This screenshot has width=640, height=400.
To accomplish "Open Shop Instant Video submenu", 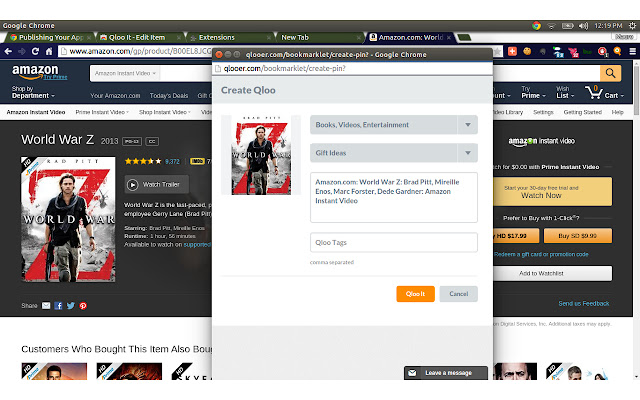I will click(164, 112).
